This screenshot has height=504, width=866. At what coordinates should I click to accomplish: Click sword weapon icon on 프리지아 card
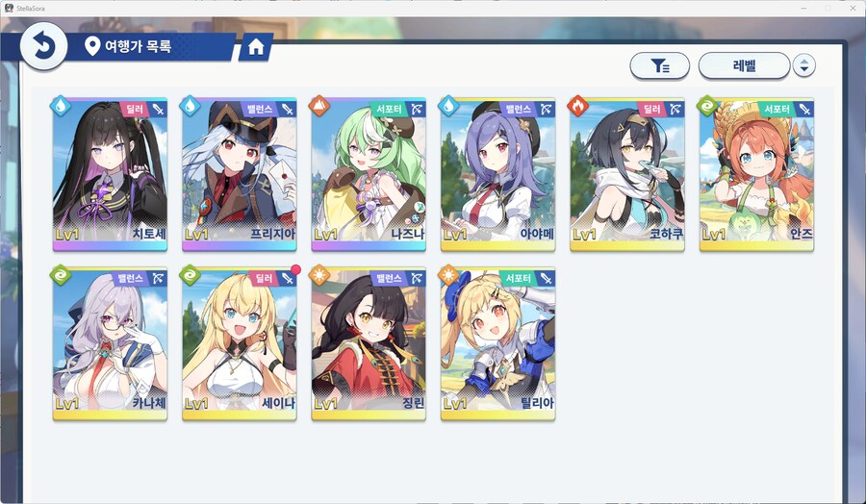click(287, 110)
